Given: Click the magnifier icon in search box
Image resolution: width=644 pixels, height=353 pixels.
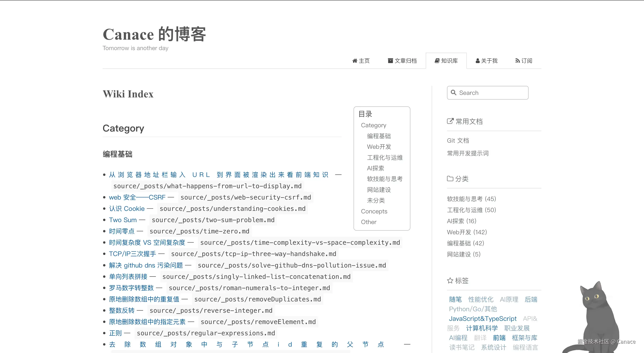Looking at the screenshot, I should pyautogui.click(x=453, y=93).
